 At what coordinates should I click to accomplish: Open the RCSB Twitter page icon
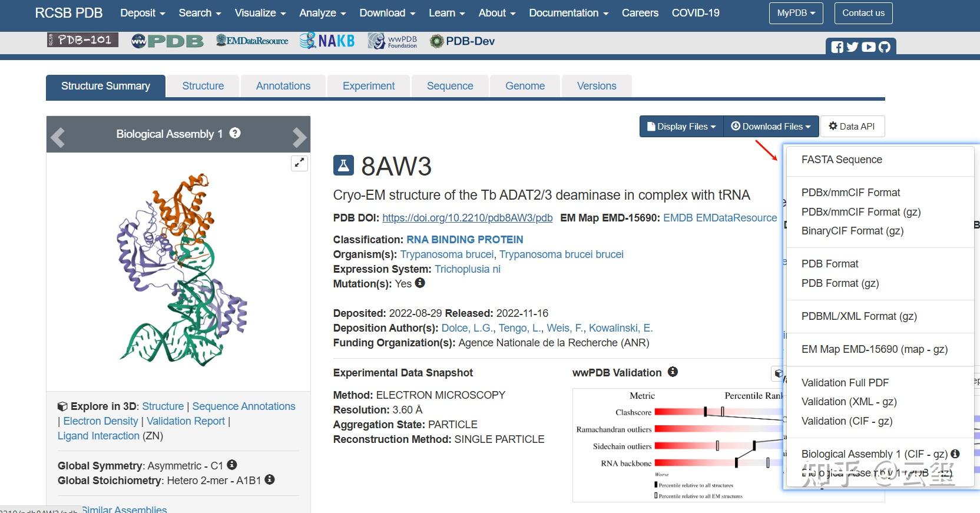point(852,47)
